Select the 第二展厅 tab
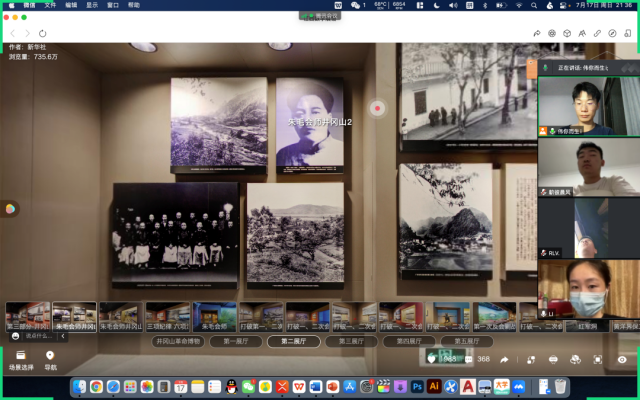640x400 pixels. (x=293, y=341)
